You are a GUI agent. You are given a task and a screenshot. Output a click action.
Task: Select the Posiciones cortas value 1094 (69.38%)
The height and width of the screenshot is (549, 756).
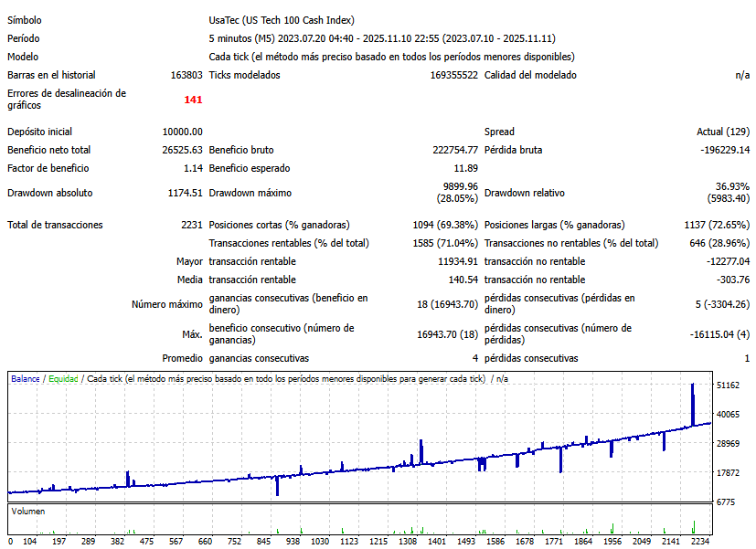pyautogui.click(x=445, y=225)
